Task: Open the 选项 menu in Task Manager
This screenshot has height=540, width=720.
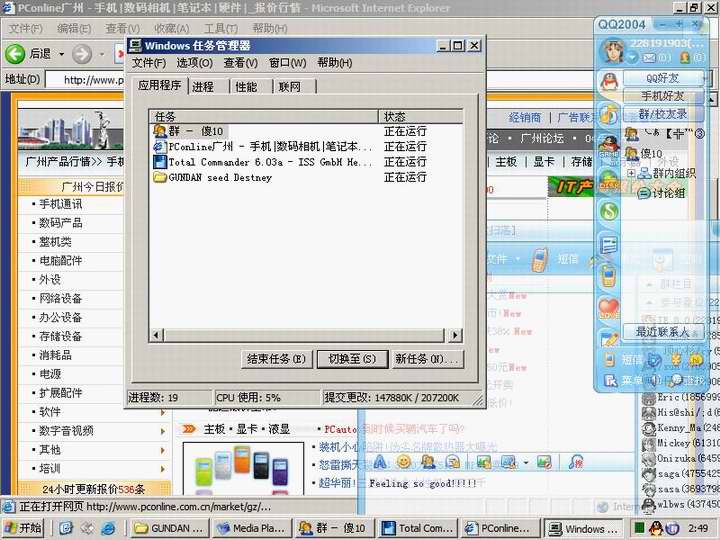Action: [x=194, y=62]
